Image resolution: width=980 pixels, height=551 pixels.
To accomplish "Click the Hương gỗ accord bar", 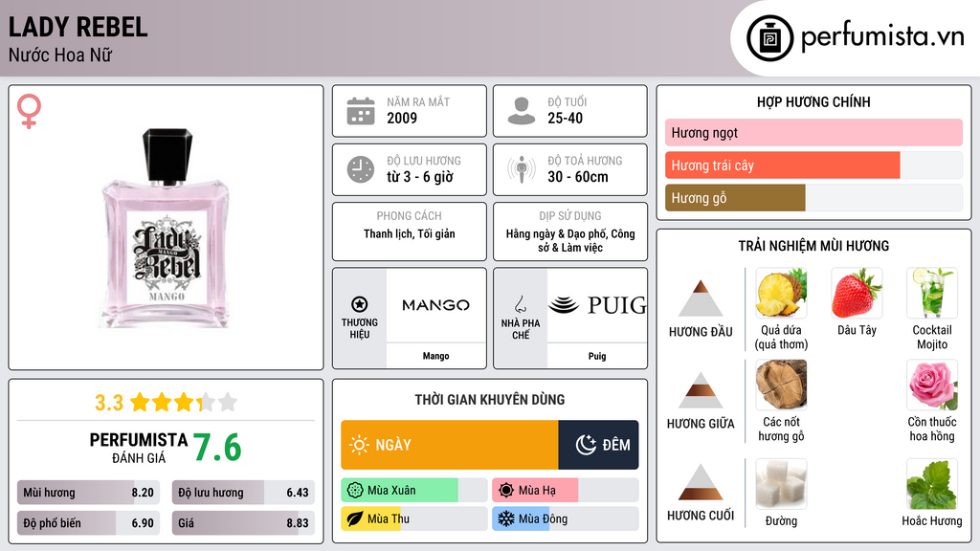I will 813,198.
